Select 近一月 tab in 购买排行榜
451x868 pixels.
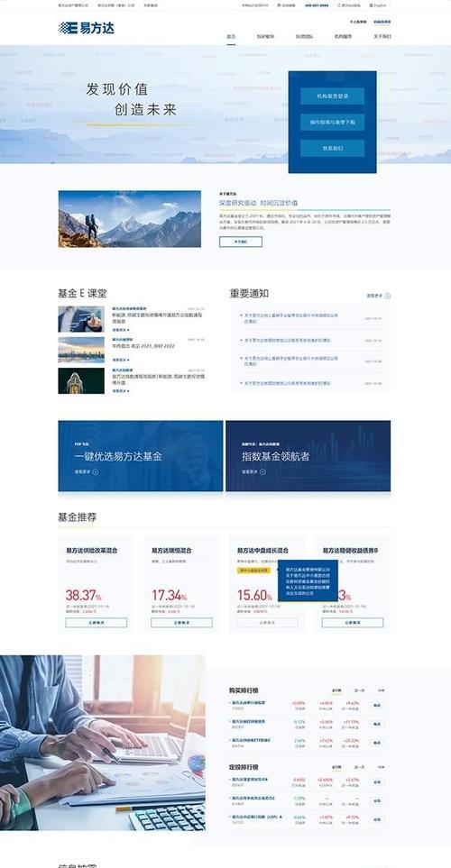point(359,690)
